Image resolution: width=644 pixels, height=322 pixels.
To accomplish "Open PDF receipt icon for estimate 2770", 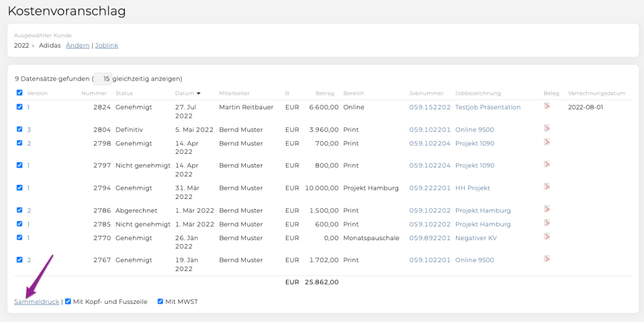I will point(547,236).
